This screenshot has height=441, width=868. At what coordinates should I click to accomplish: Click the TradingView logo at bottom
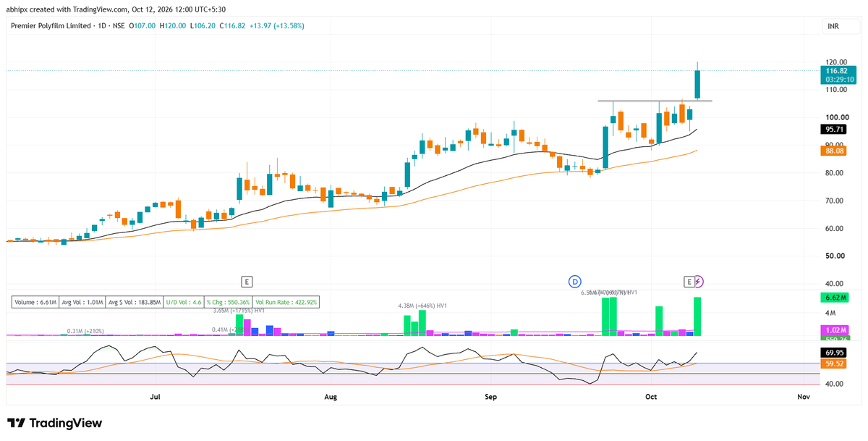55,423
